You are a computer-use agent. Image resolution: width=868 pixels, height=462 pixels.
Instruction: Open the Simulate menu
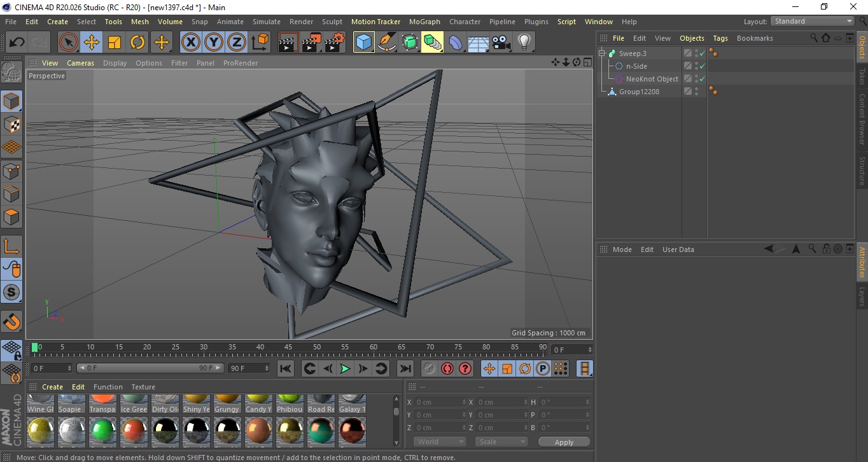267,22
